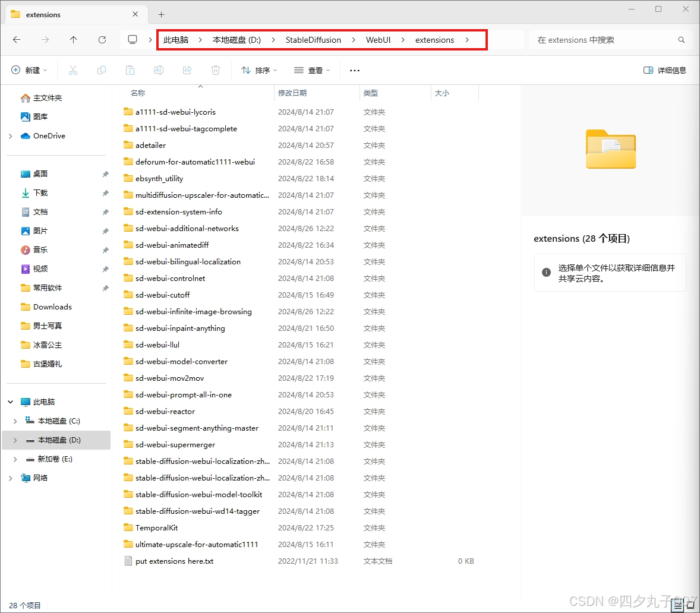Click the Paste clipboard icon
The image size is (700, 613).
[x=130, y=70]
